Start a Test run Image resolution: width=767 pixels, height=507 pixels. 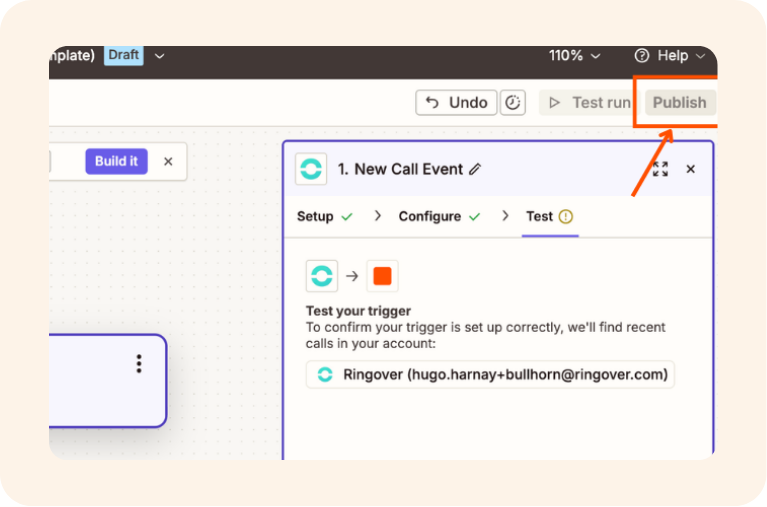(x=590, y=102)
